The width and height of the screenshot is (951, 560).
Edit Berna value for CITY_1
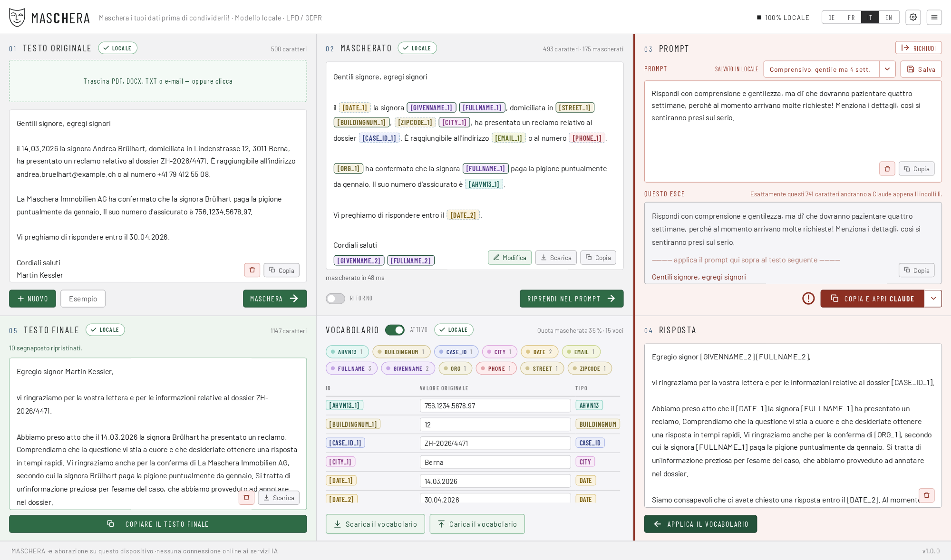[x=495, y=462]
